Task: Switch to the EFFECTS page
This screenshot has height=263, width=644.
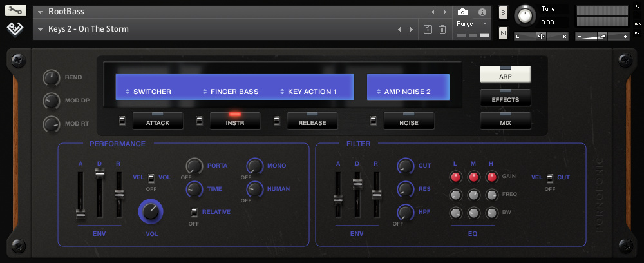Action: tap(506, 98)
